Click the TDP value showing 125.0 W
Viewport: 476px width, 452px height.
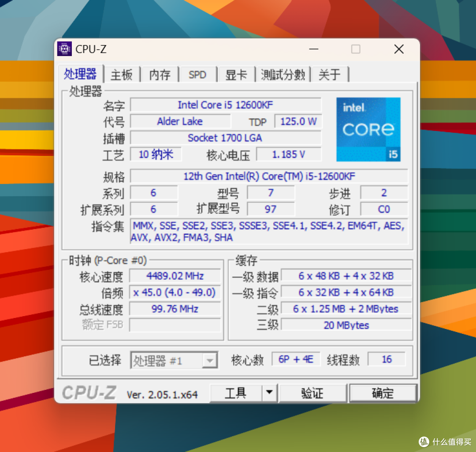(298, 121)
